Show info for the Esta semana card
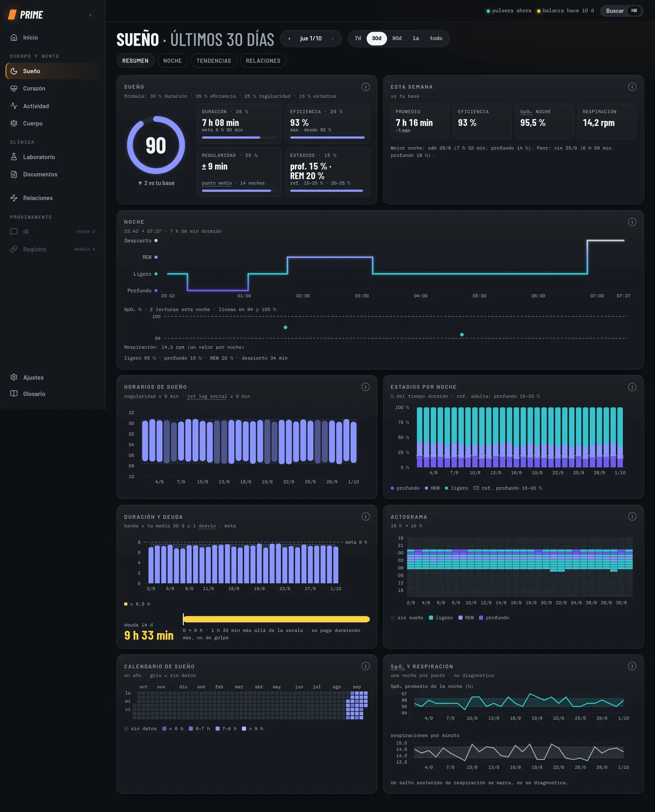The image size is (655, 812). tap(632, 87)
